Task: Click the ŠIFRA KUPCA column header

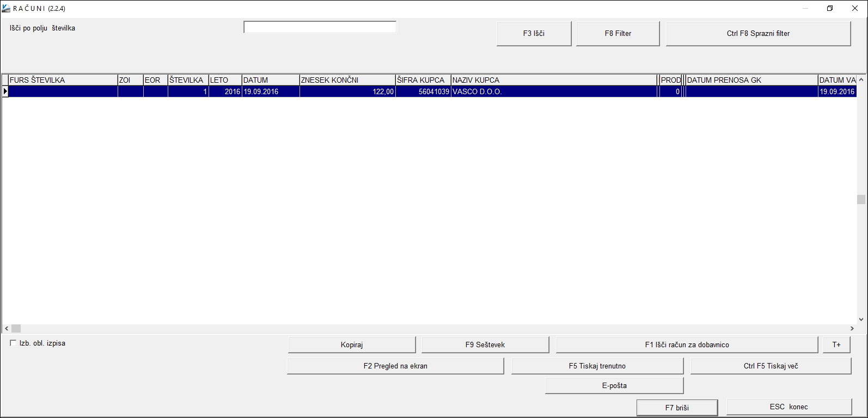Action: (423, 80)
